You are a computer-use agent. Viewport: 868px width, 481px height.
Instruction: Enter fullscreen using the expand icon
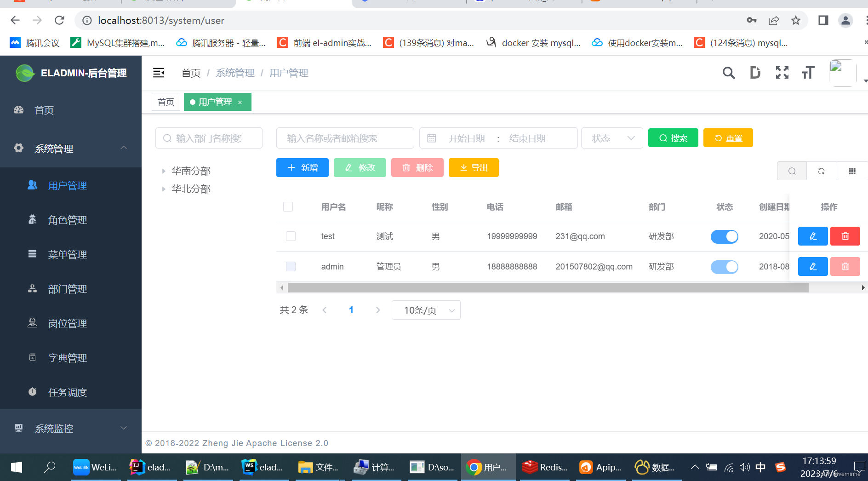pos(782,73)
